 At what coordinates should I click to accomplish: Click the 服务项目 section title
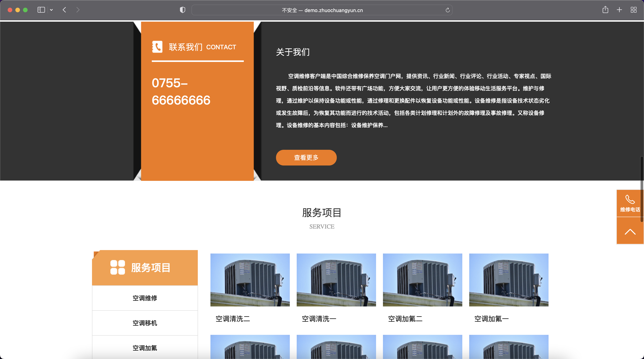tap(322, 213)
